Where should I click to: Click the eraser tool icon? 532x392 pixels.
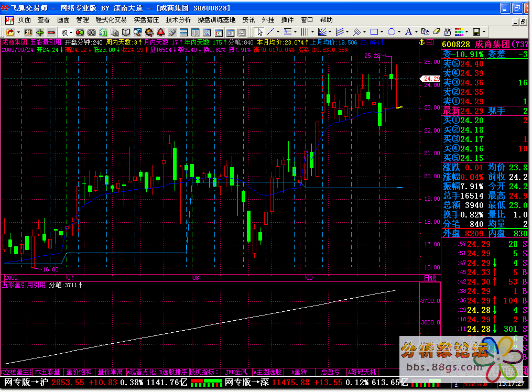436,32
